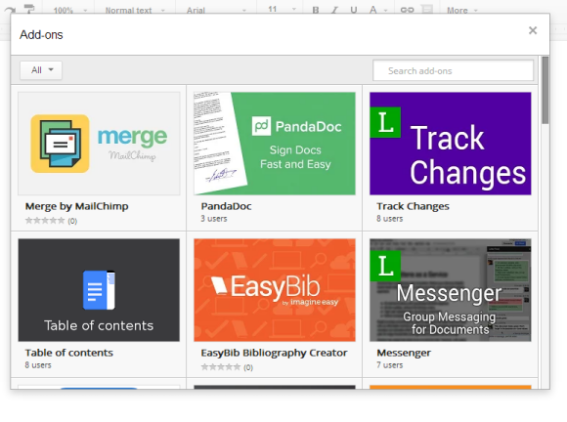567x422 pixels.
Task: Click the Search add-ons field
Action: click(453, 71)
